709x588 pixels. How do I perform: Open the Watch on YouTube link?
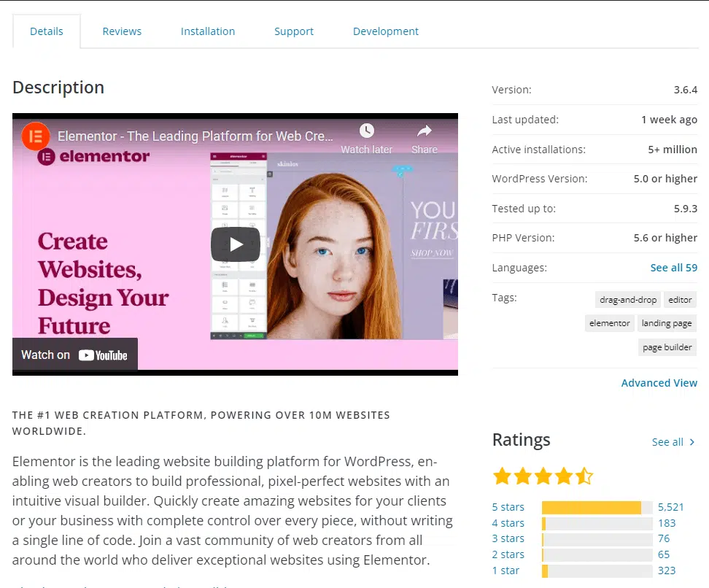74,355
